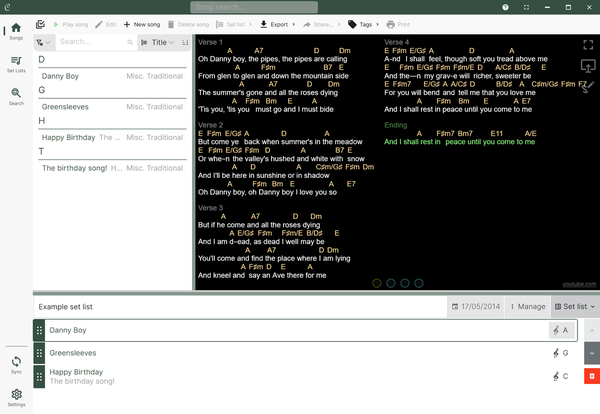The height and width of the screenshot is (414, 600).
Task: Open the youtube.com link
Action: pyautogui.click(x=579, y=284)
